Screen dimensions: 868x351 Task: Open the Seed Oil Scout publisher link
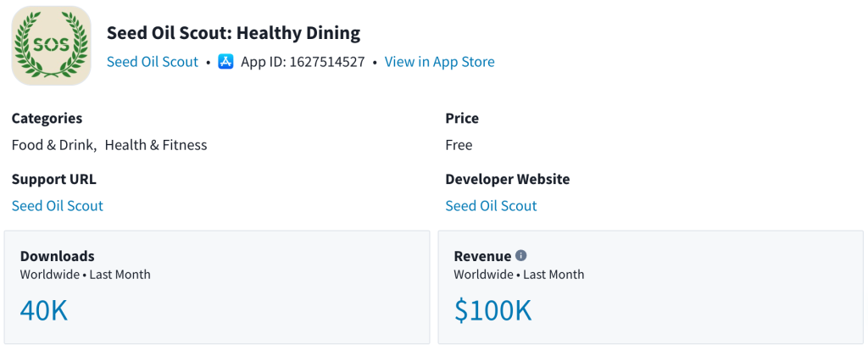pos(153,62)
